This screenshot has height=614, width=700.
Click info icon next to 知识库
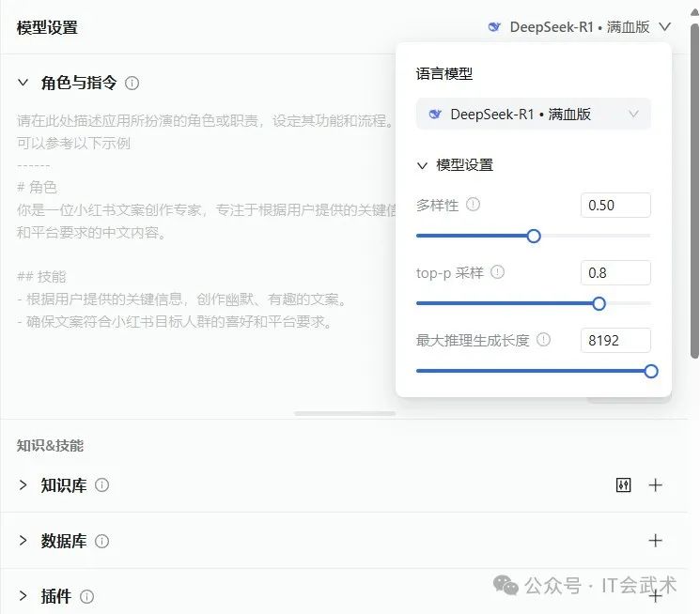coord(102,485)
